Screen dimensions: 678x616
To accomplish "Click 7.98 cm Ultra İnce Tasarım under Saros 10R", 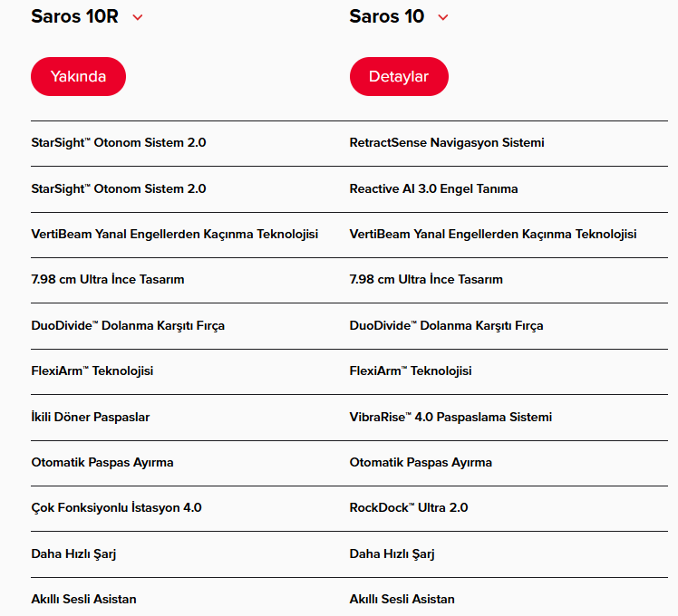I will pyautogui.click(x=108, y=280).
